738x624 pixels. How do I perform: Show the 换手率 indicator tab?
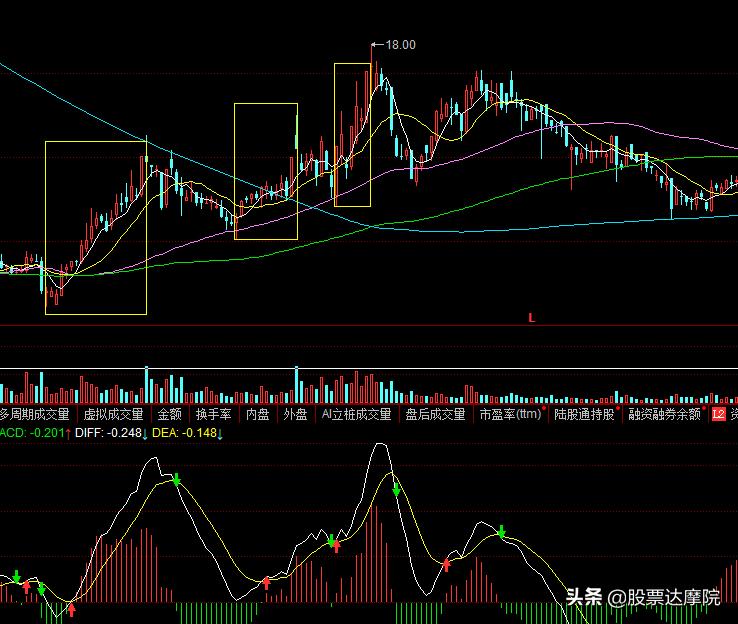(214, 415)
